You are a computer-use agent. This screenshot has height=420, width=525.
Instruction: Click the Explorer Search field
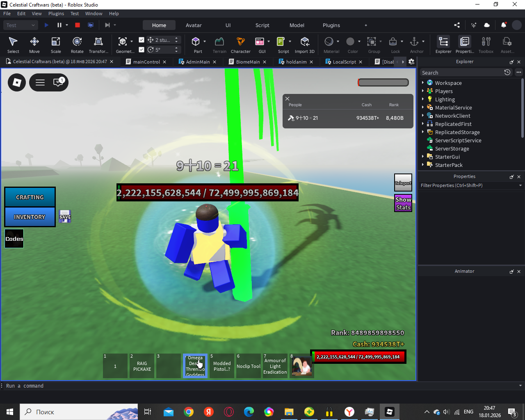point(462,73)
